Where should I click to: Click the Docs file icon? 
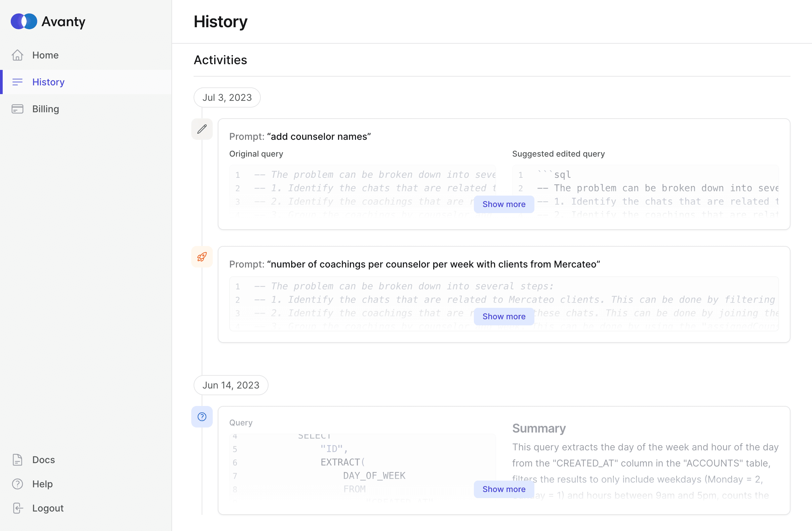click(17, 460)
